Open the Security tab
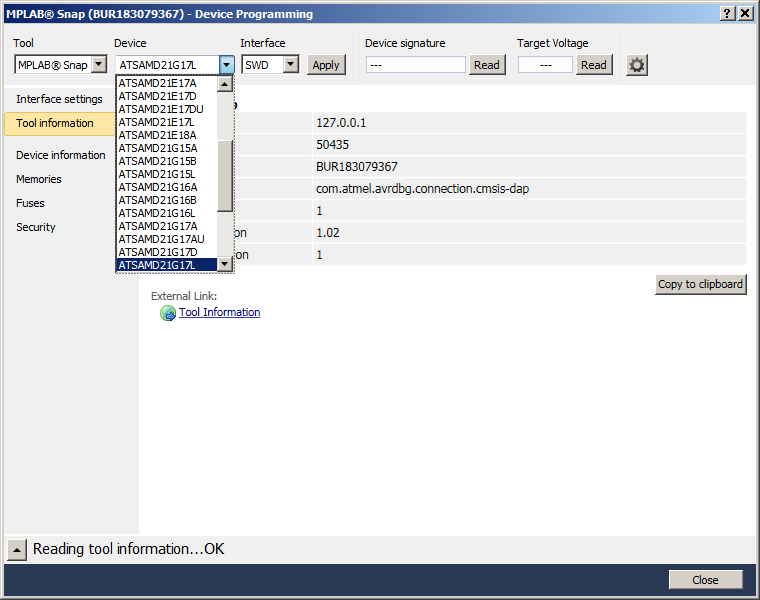 [x=35, y=227]
